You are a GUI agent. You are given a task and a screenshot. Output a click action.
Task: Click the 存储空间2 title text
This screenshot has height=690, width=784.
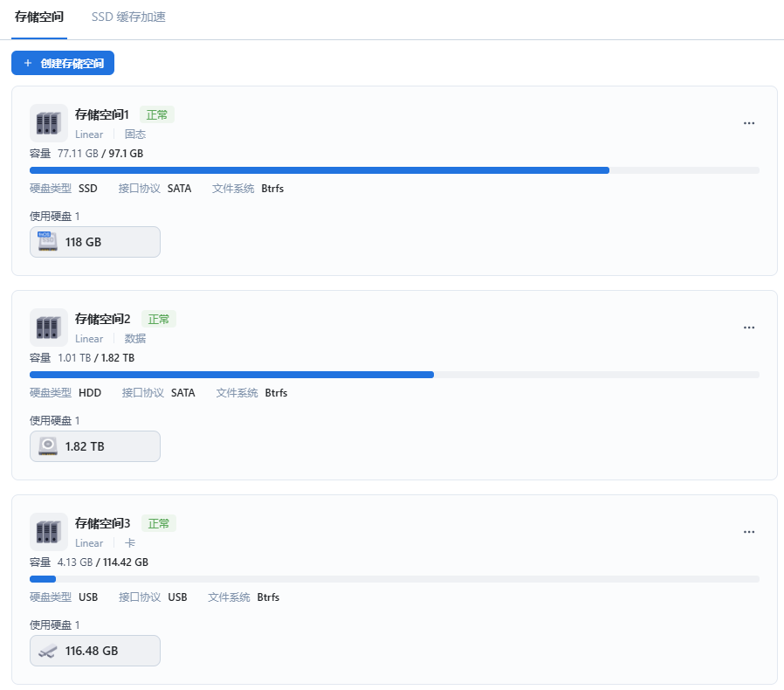pyautogui.click(x=102, y=319)
